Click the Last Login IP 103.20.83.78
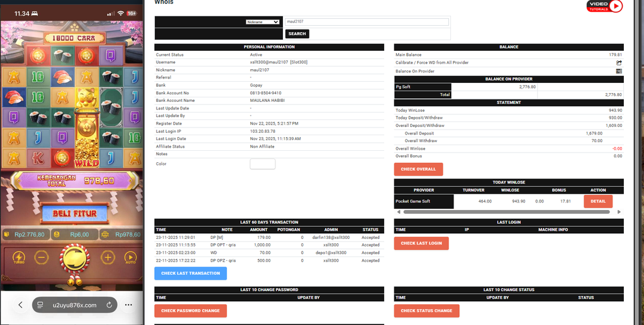Screen dimensions: 644x325 (x=262, y=131)
